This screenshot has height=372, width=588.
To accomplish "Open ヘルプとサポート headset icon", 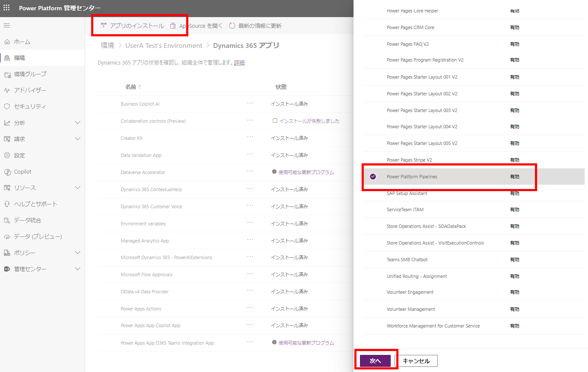I will pyautogui.click(x=7, y=204).
